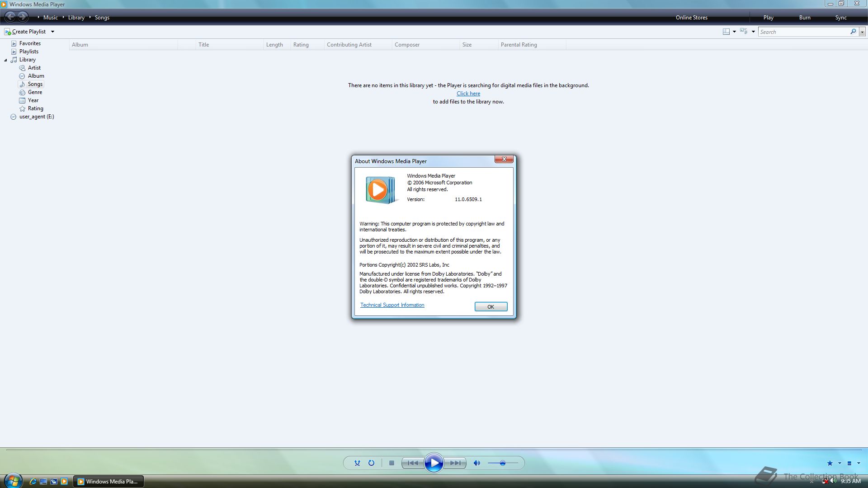Click the list icon at bottom right
The image size is (868, 488).
[x=849, y=463]
